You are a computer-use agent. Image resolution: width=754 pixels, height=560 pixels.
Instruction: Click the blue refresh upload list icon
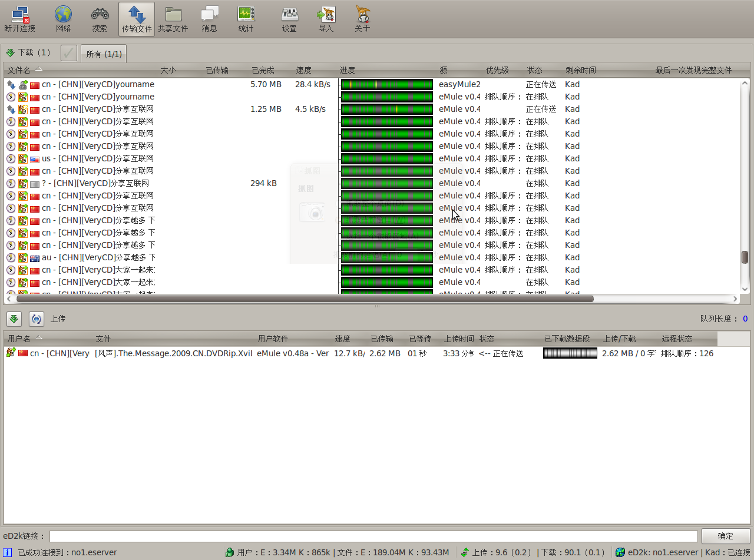click(37, 319)
